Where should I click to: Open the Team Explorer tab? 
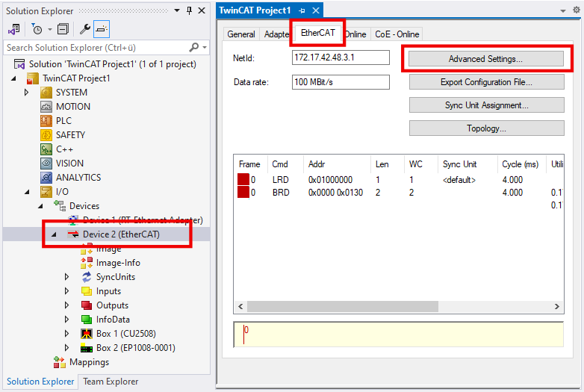(109, 382)
